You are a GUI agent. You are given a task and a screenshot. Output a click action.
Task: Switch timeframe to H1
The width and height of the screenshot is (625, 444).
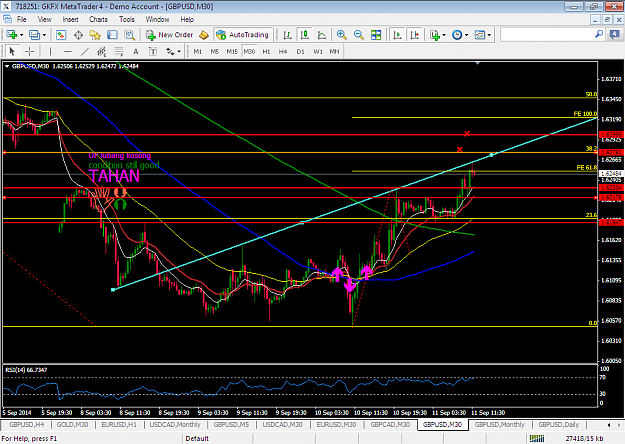click(266, 51)
